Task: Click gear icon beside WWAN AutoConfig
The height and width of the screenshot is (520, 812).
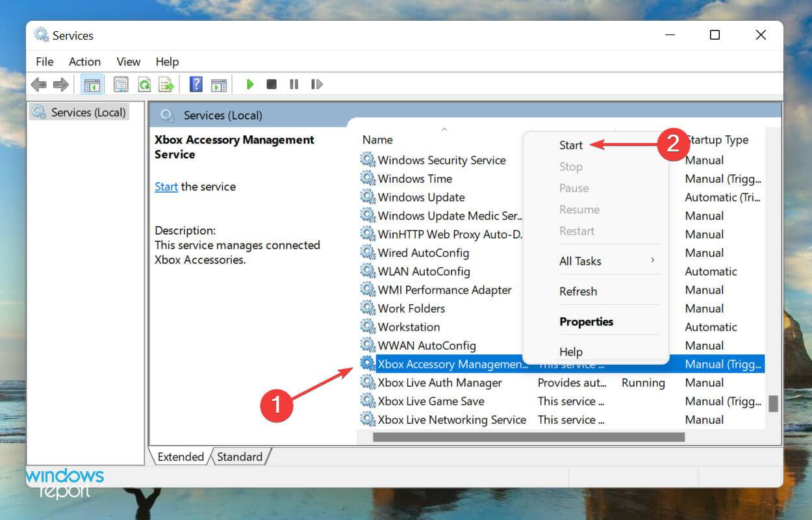Action: (x=368, y=345)
